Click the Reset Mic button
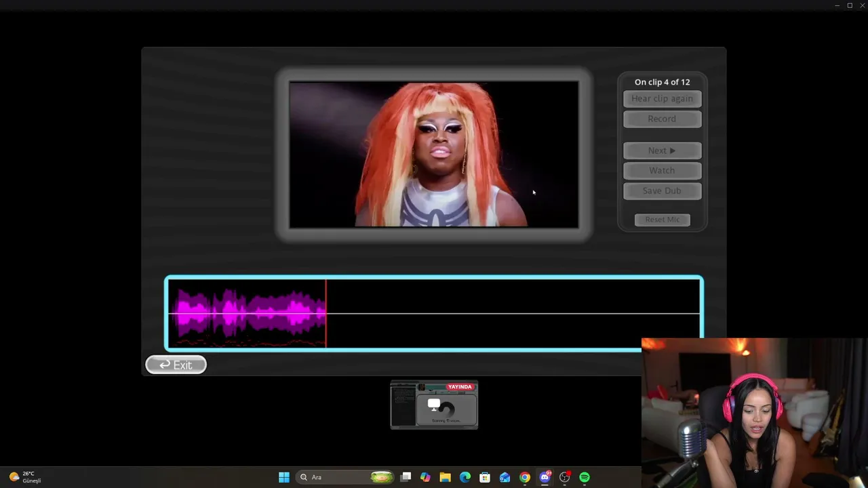The image size is (868, 488). [x=662, y=220]
